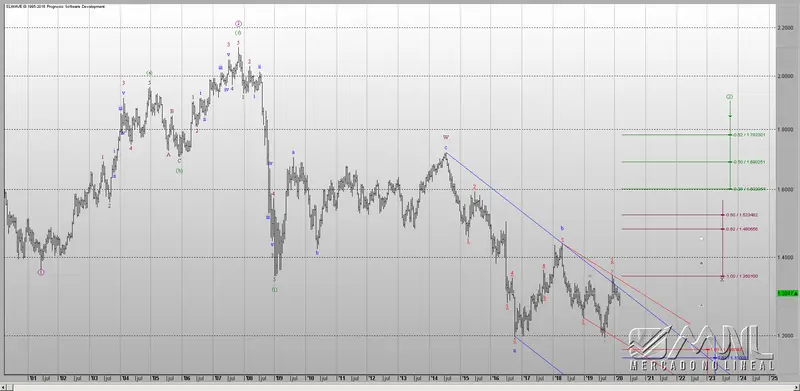This screenshot has width=800, height=391.
Task: Click the purple circled 1 label at the 2001 low
Action: click(41, 272)
